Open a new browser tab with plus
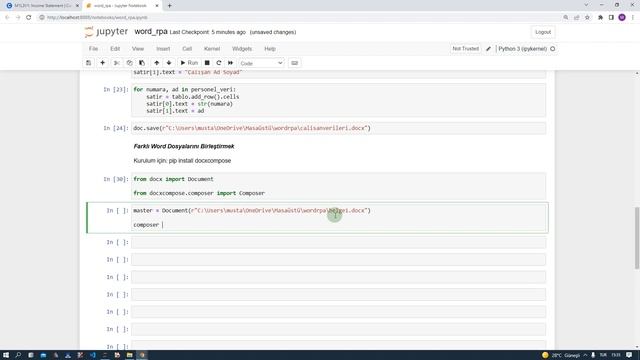640x360 pixels. click(x=169, y=6)
